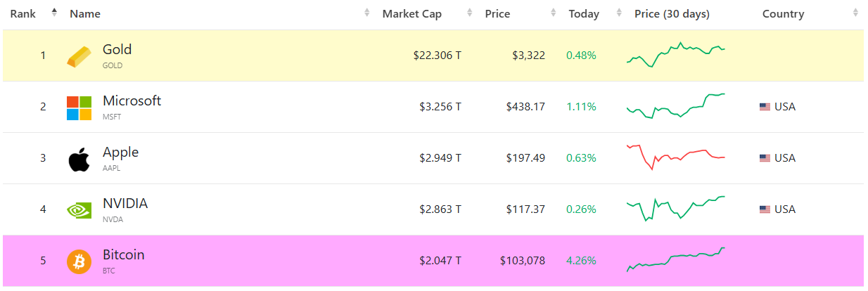The height and width of the screenshot is (291, 868).
Task: Open the Bitcoin name link
Action: coord(123,255)
